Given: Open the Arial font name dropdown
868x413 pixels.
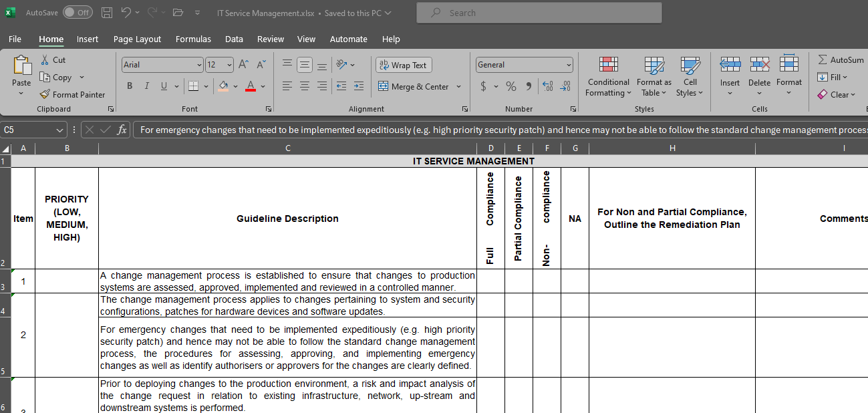Looking at the screenshot, I should point(199,65).
